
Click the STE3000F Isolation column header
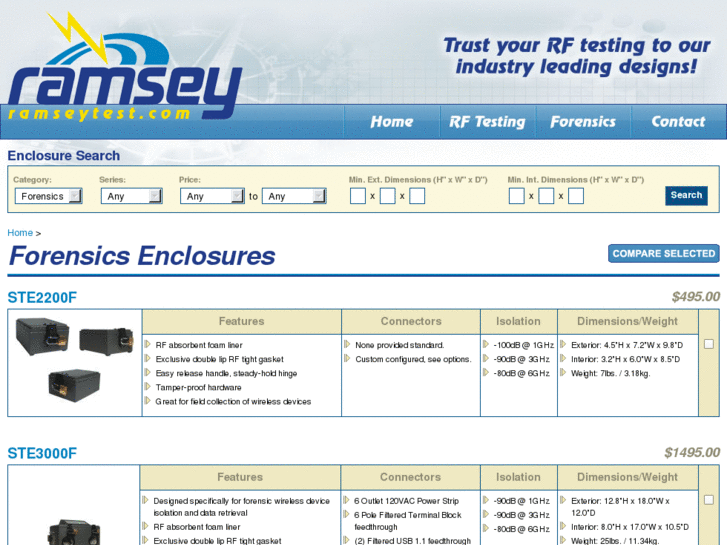[518, 477]
